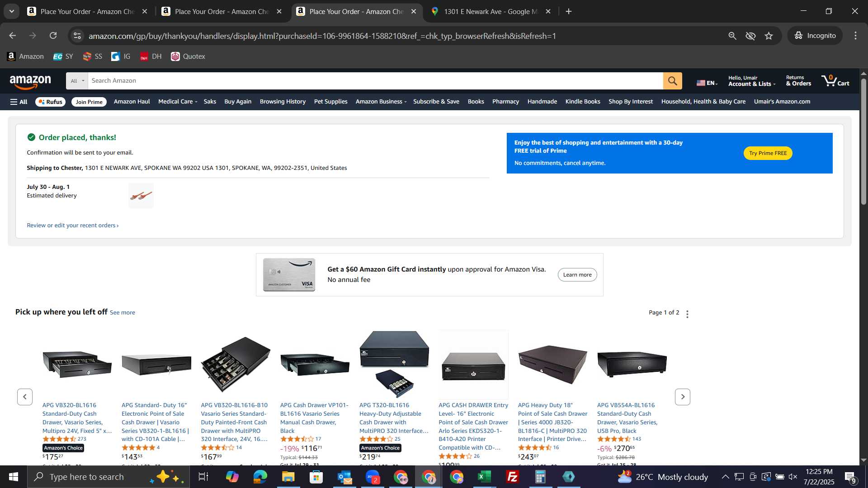Click Try Prime FREE button
The image size is (868, 488).
tap(768, 153)
